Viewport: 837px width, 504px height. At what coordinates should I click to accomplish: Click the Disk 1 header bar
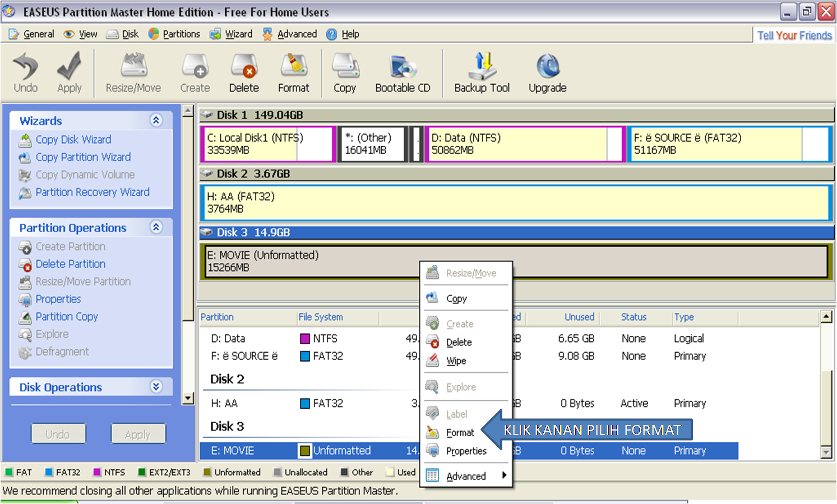(517, 115)
